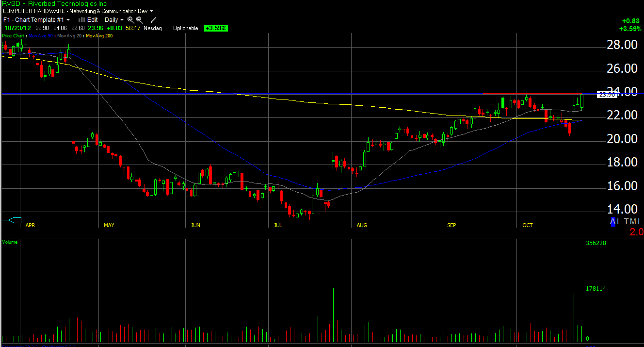Click the white 23.96 price tag
Viewport: 644px width, 347px height.
point(607,95)
